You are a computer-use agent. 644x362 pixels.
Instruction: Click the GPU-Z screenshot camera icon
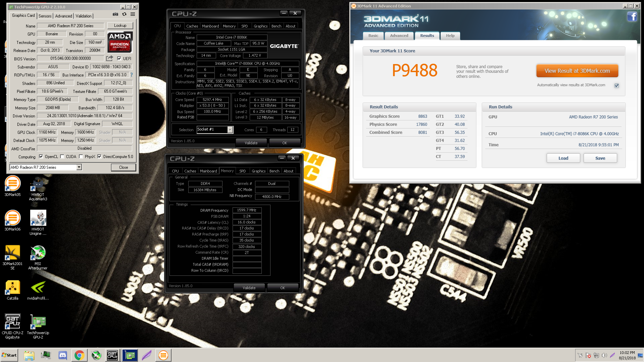coord(115,14)
